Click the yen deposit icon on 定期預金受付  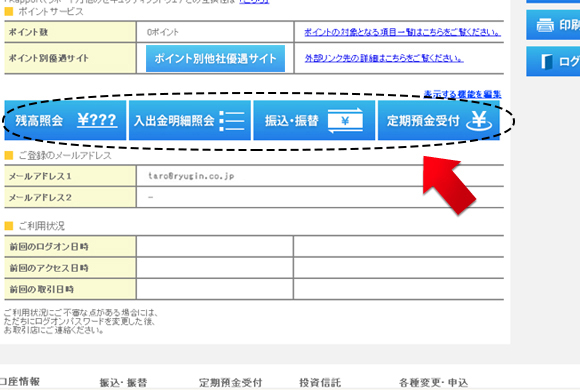[479, 121]
